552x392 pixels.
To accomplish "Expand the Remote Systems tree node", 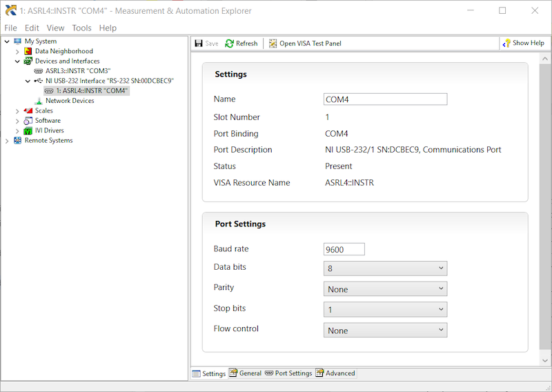I will [7, 141].
